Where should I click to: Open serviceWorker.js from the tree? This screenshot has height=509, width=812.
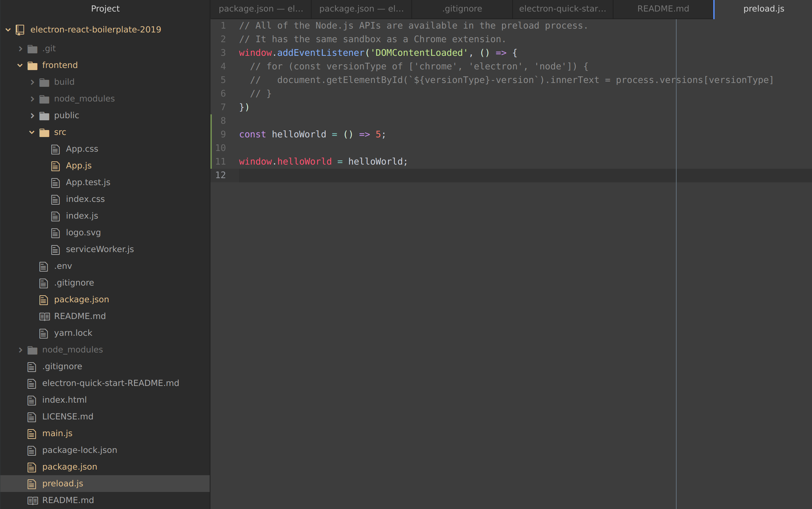100,249
